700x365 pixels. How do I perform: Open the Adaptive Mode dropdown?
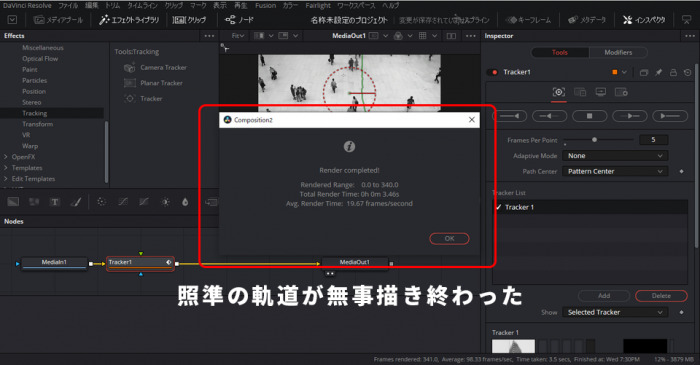[615, 156]
